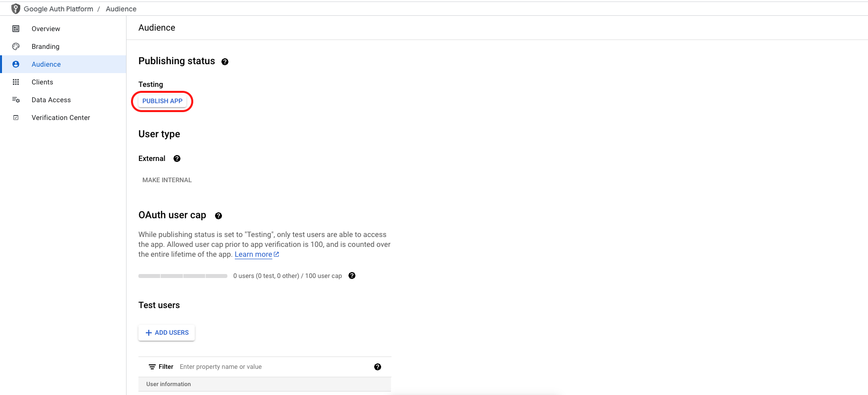868x395 pixels.
Task: Open help next to External user type
Action: click(177, 158)
